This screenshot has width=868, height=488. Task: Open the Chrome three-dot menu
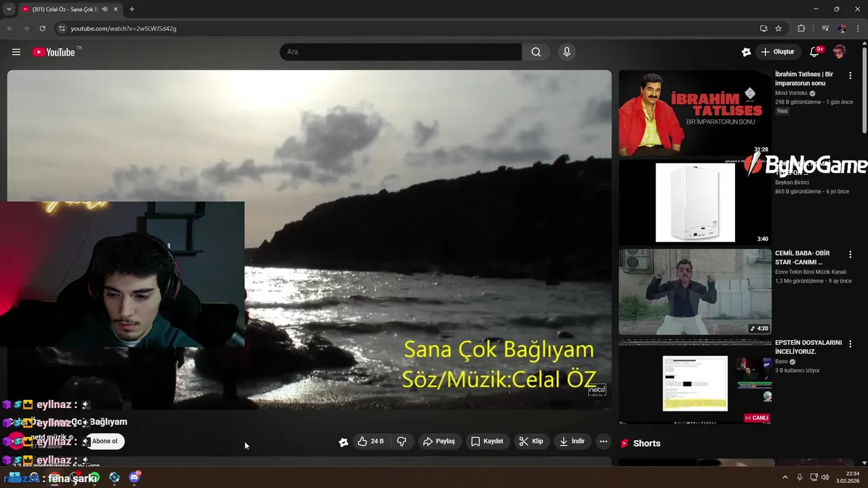858,28
